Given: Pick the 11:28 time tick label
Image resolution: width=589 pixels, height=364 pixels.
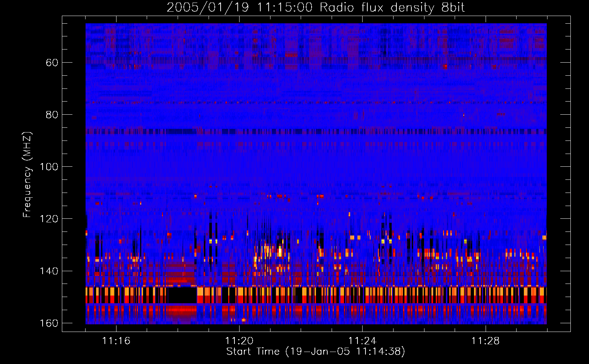Looking at the screenshot, I should [x=485, y=341].
